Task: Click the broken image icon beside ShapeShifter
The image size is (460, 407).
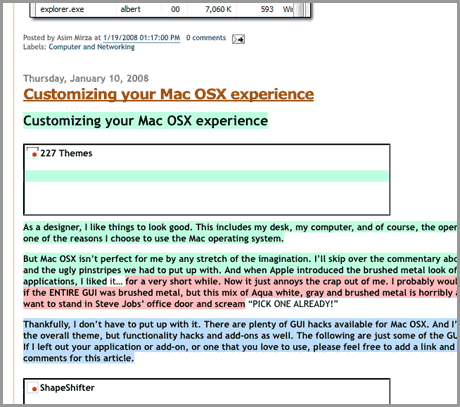Action: click(x=33, y=388)
